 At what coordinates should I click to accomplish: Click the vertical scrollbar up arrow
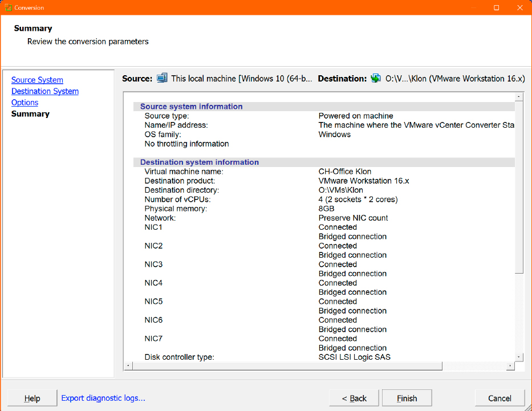coord(519,97)
